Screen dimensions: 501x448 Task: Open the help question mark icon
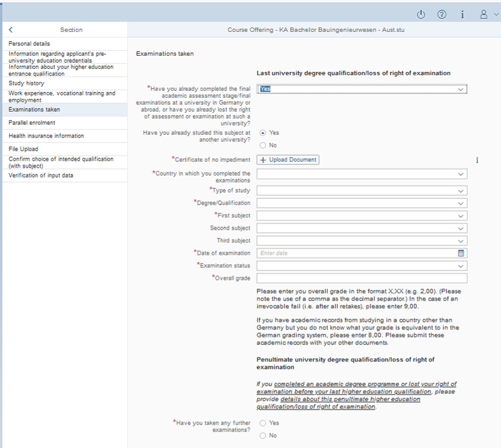[442, 14]
